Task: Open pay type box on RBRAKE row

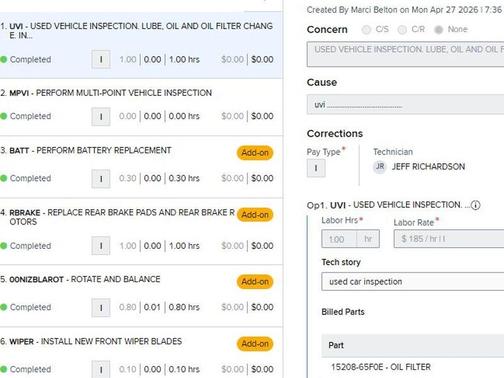Action: [x=101, y=246]
